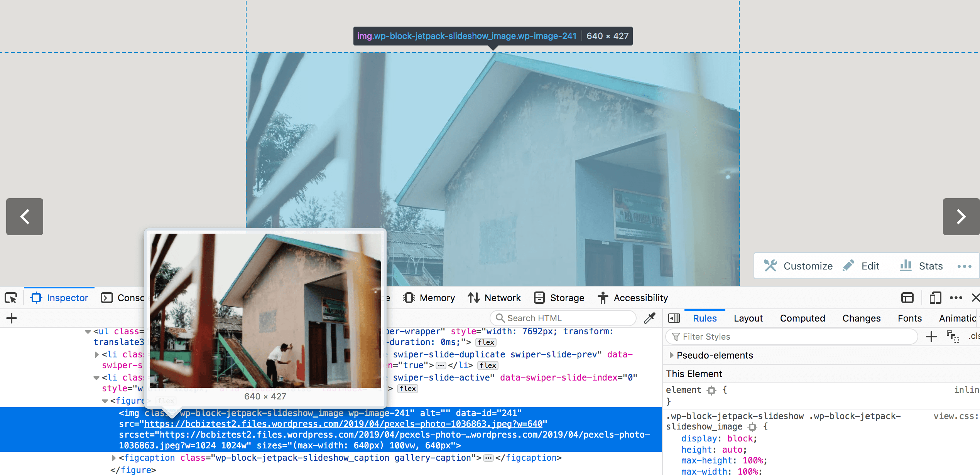Viewport: 980px width, 475px height.
Task: Expand the figcaption element
Action: [x=113, y=458]
